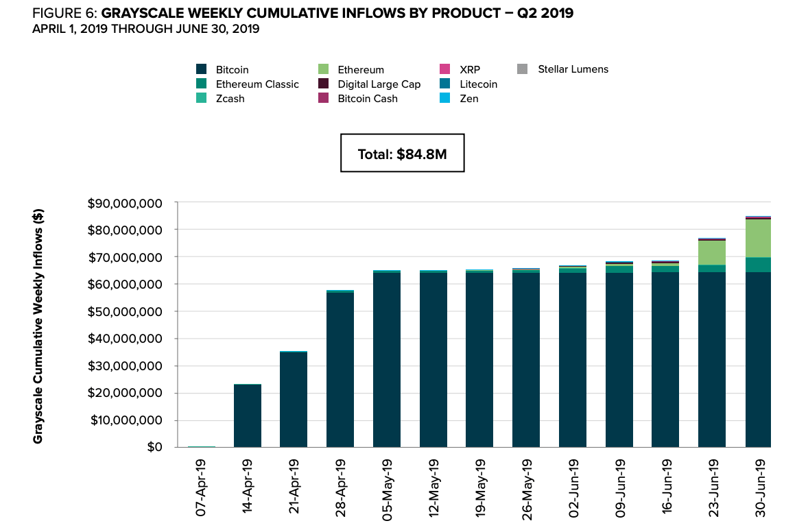Select the "Digital Large Cap" legend label
Viewport: 808px width, 532px height.
[x=379, y=84]
